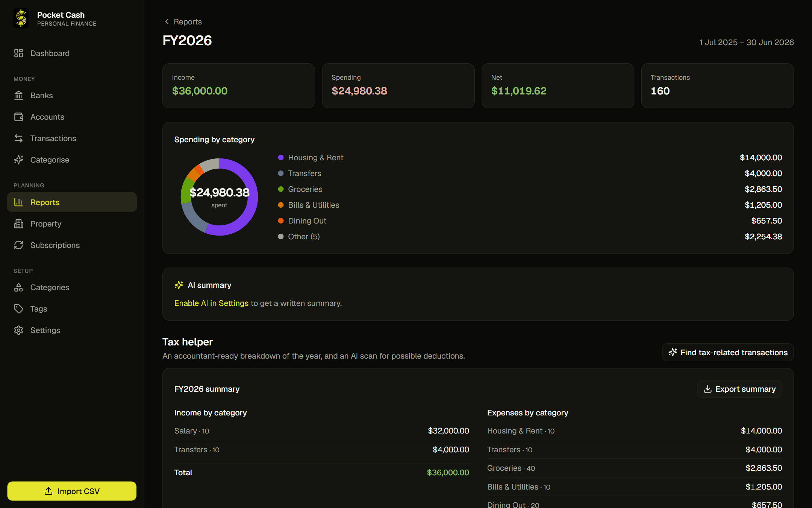Click the Import CSV button
Screen dimensions: 812x508
click(72, 491)
